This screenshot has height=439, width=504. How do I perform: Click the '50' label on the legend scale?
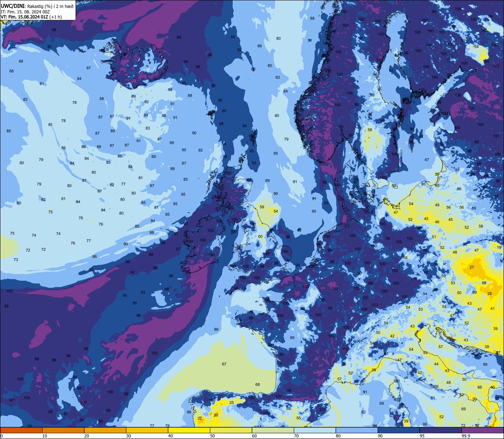(212, 436)
